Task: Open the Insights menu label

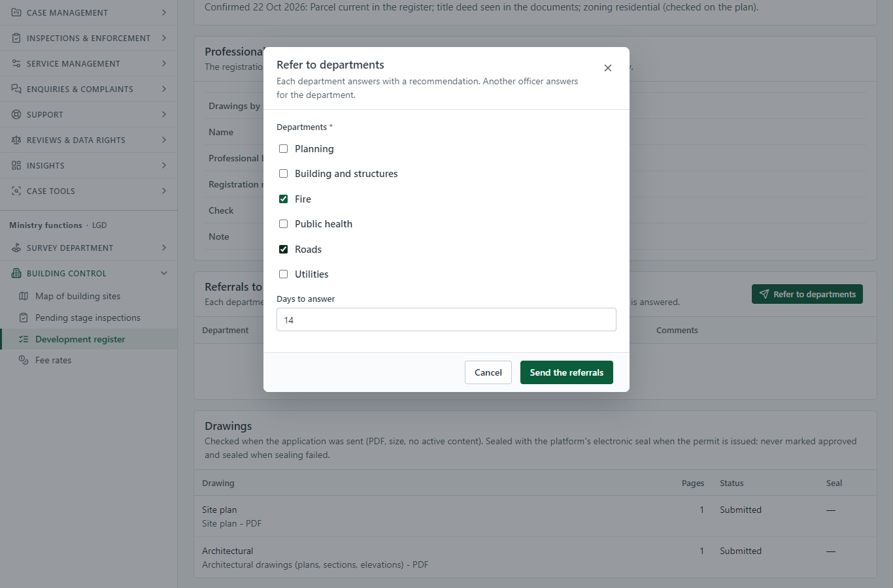Action: tap(46, 165)
